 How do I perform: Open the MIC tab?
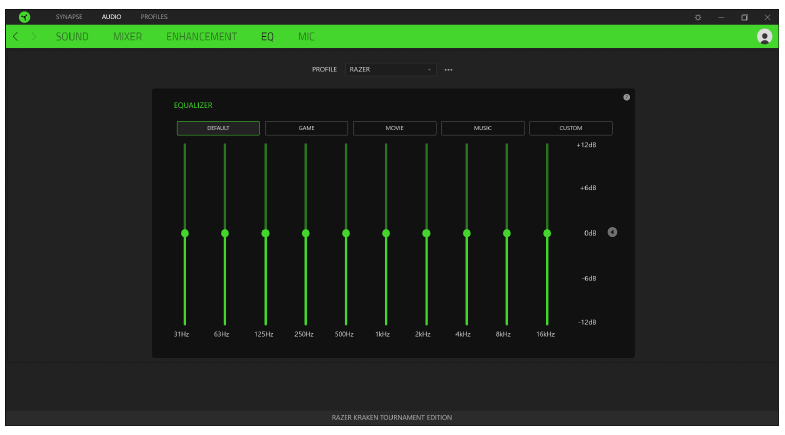[x=306, y=37]
